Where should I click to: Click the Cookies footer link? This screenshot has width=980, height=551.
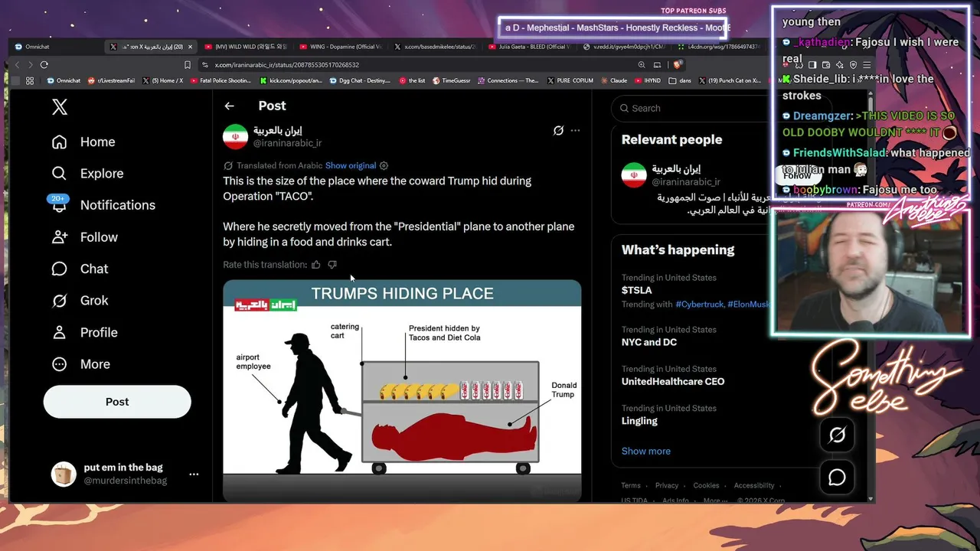coord(706,485)
